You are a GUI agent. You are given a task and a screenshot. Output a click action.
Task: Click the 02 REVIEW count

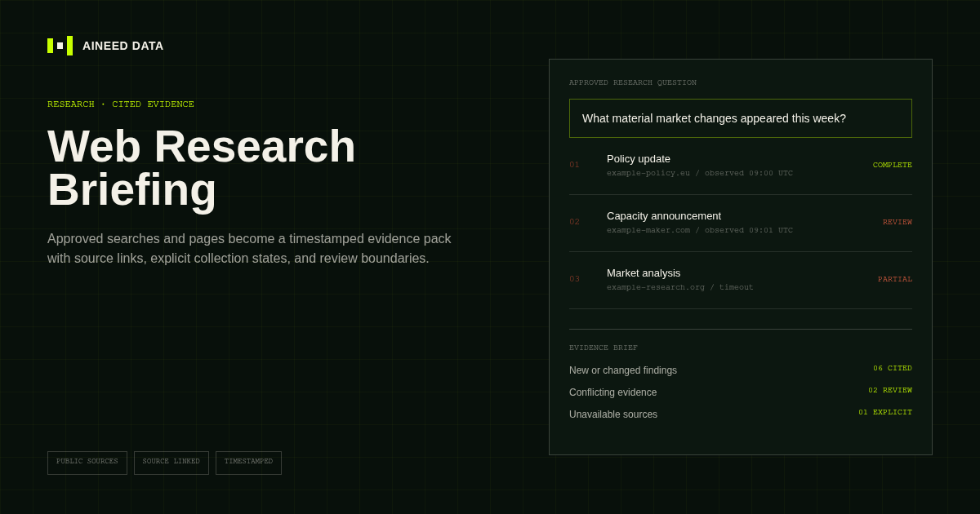(890, 391)
